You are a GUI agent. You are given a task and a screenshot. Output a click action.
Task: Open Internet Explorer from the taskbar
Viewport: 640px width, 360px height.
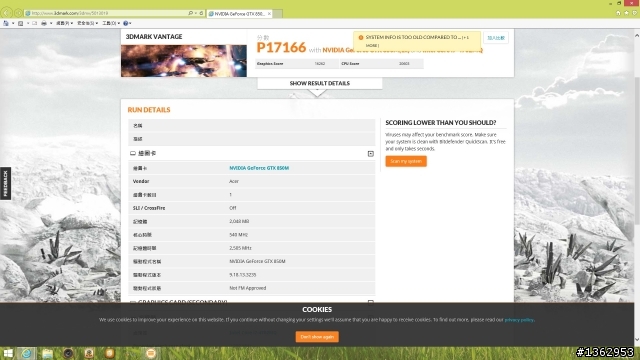[27, 353]
